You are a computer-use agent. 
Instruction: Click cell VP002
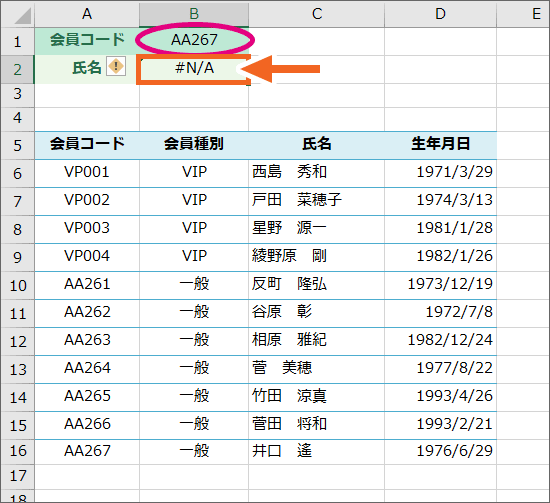87,200
